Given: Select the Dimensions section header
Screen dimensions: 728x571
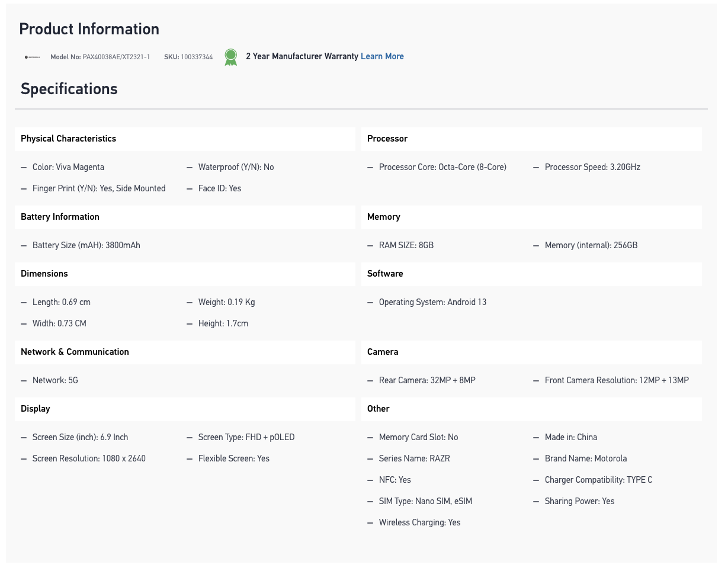Looking at the screenshot, I should point(44,274).
